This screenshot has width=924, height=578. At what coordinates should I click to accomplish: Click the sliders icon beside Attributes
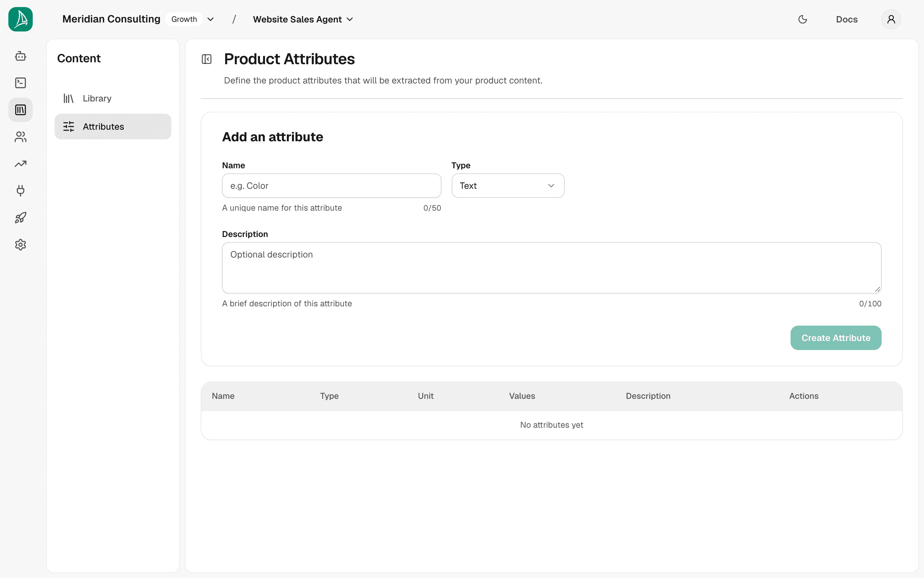click(x=68, y=127)
